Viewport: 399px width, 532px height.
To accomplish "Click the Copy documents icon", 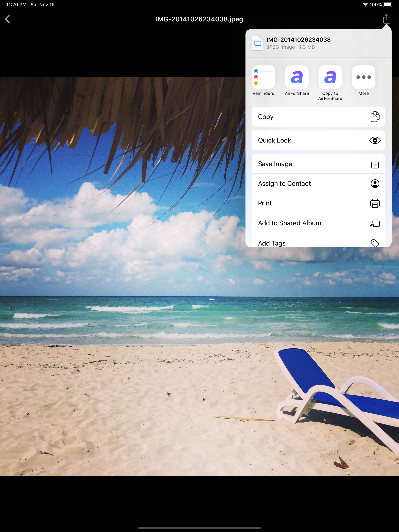I will click(375, 117).
